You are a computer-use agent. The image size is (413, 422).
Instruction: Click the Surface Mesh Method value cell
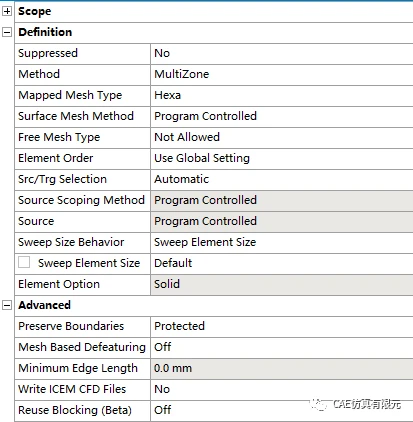point(282,116)
